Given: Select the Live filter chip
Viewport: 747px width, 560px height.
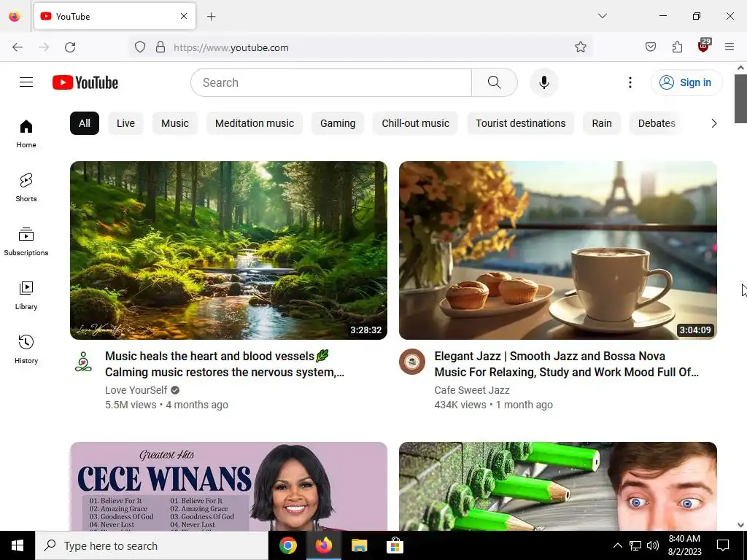Looking at the screenshot, I should pos(125,123).
